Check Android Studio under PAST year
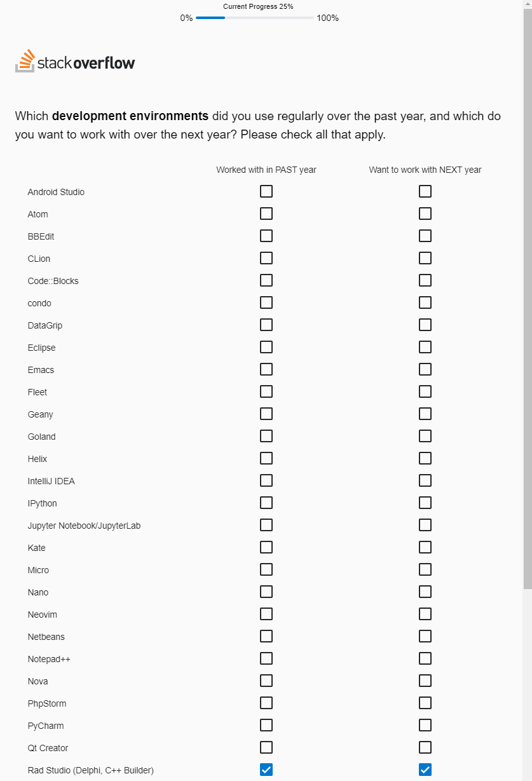This screenshot has height=781, width=532. coord(266,191)
